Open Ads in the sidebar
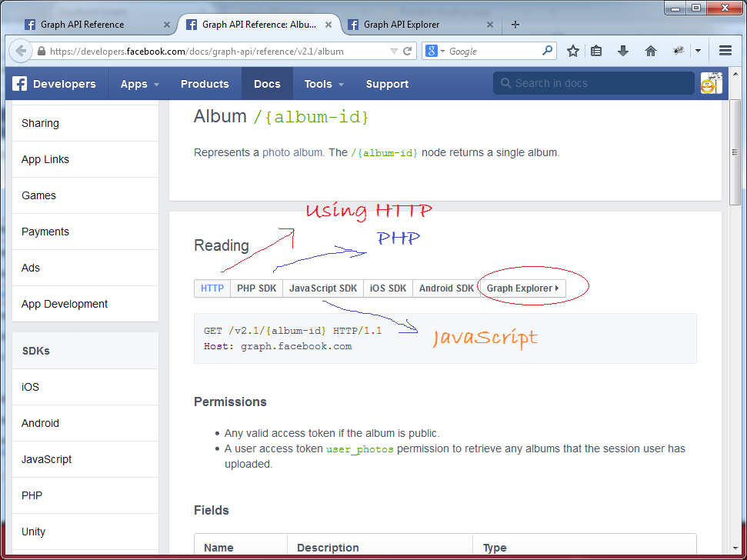 click(85, 268)
